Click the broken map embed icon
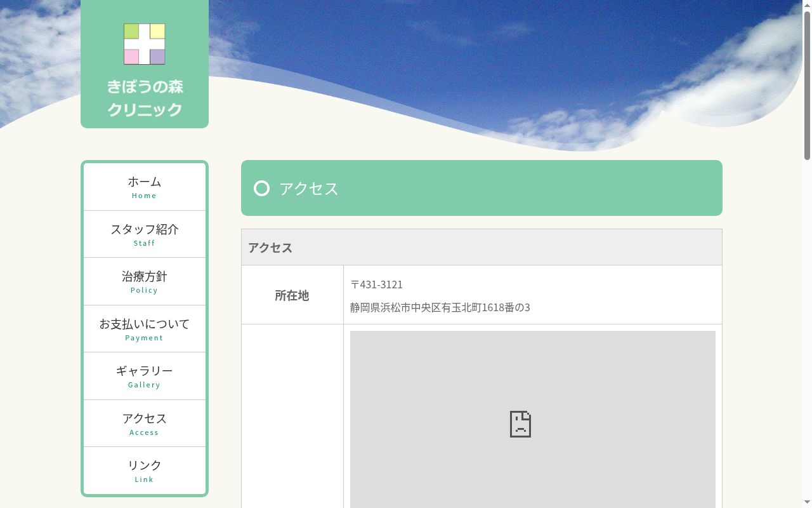 click(x=520, y=424)
